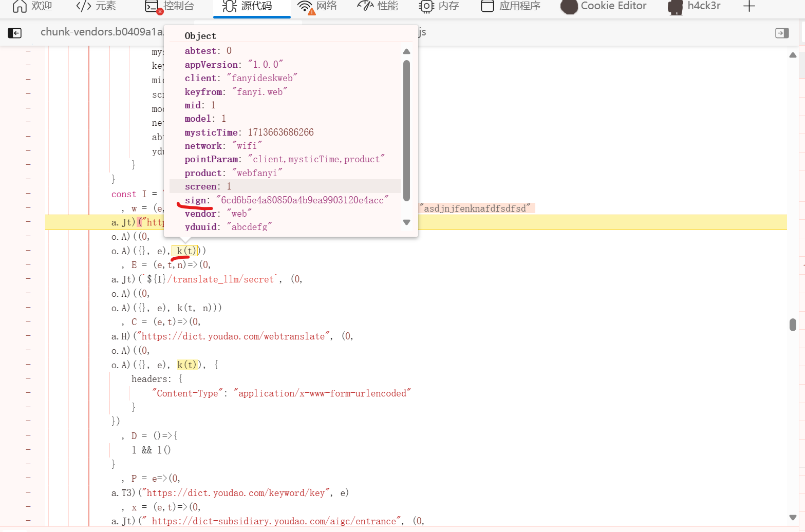The height and width of the screenshot is (532, 805).
Task: Click the editor scrollbar up arrow
Action: tap(793, 55)
